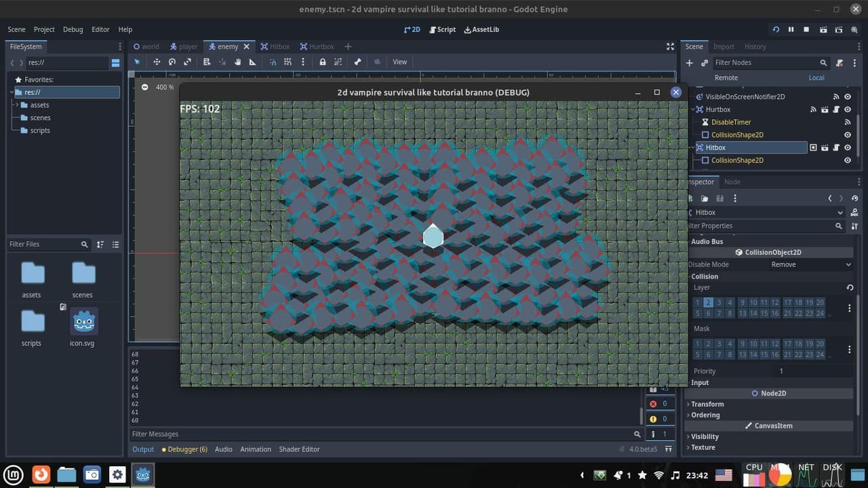Expand the assets folder in FileSystem tree
Screen dimensions: 868x488
16,105
